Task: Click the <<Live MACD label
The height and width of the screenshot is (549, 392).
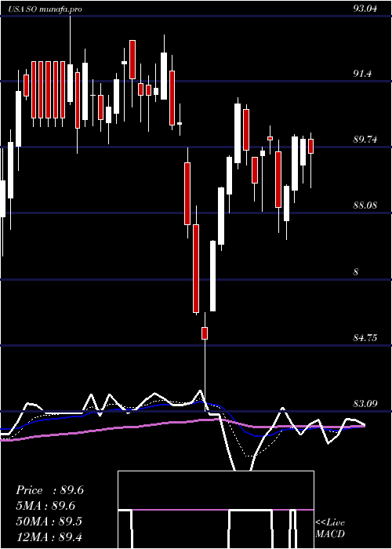Action: [x=330, y=529]
